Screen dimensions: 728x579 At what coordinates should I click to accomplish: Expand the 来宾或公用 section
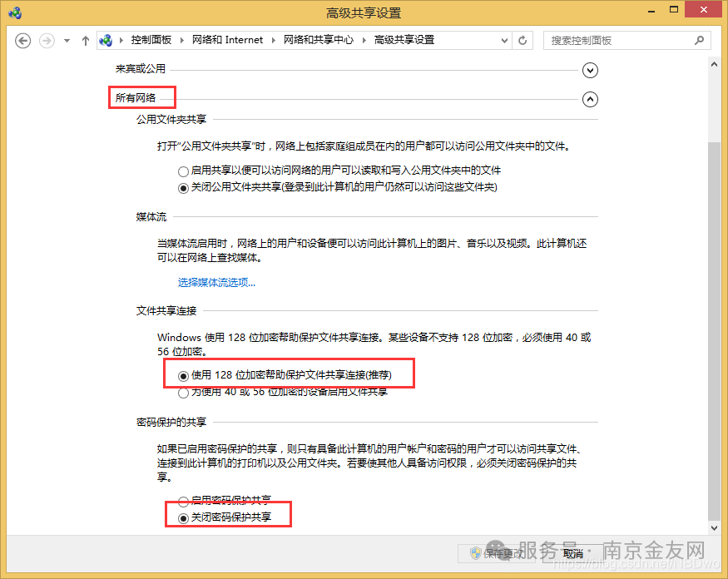click(x=590, y=70)
